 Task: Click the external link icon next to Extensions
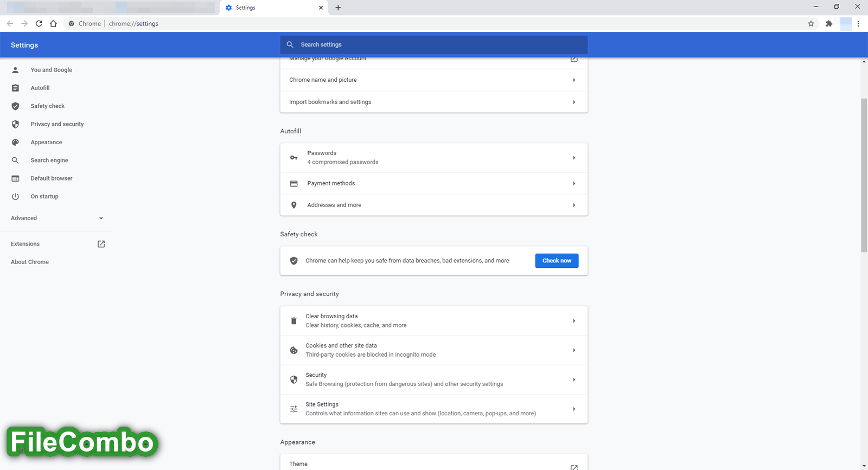pos(101,244)
